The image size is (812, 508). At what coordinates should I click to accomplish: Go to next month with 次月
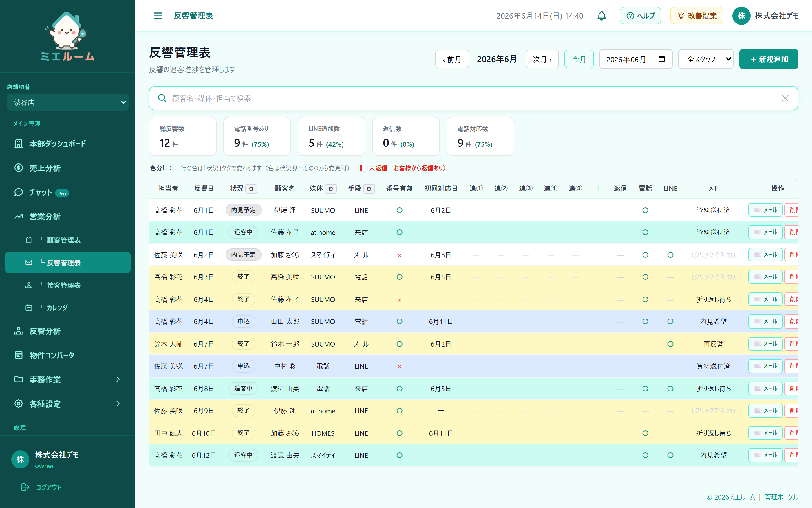(542, 59)
